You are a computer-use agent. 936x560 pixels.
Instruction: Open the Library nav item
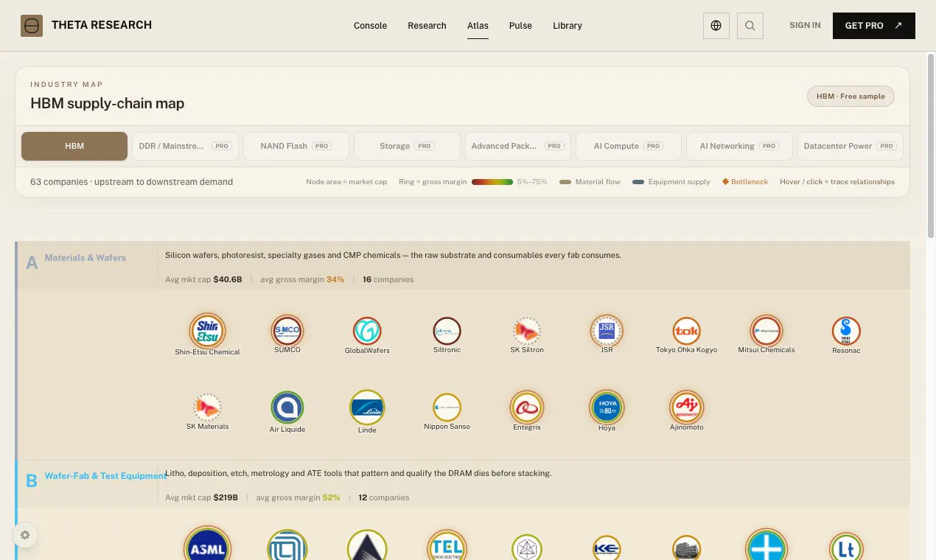tap(567, 26)
